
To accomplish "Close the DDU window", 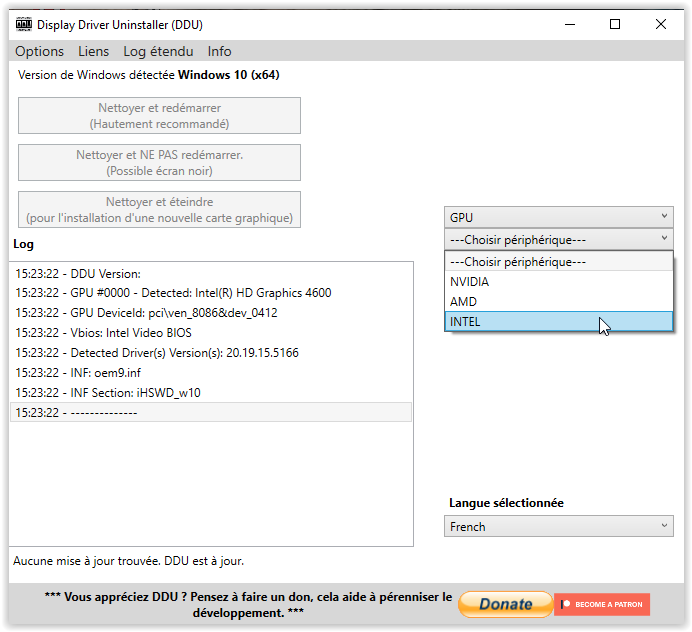I will [661, 24].
